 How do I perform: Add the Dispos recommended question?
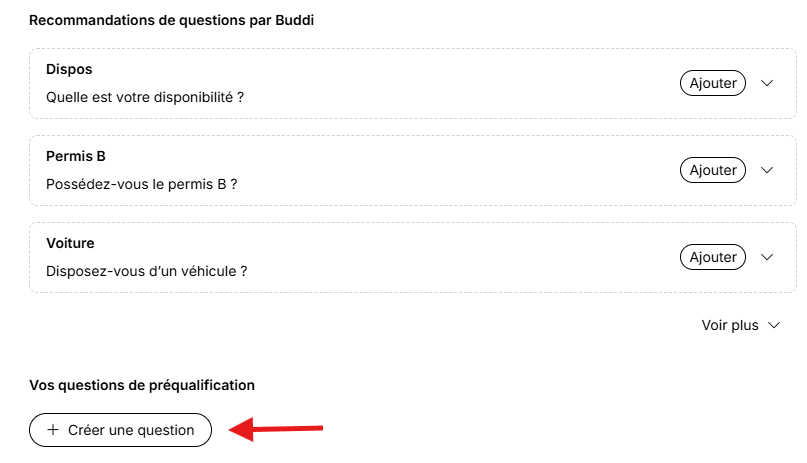713,83
